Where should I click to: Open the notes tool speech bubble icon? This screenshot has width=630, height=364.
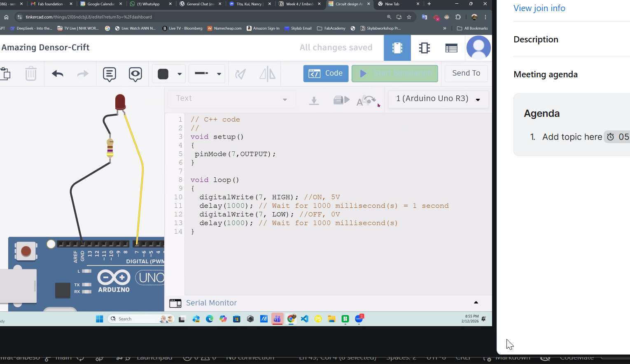[110, 74]
